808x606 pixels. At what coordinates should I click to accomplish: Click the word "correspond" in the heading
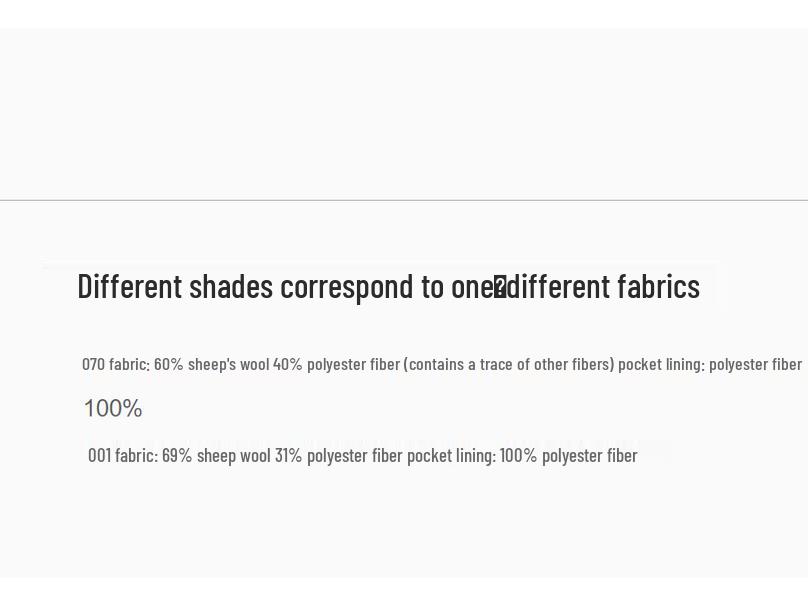click(347, 287)
